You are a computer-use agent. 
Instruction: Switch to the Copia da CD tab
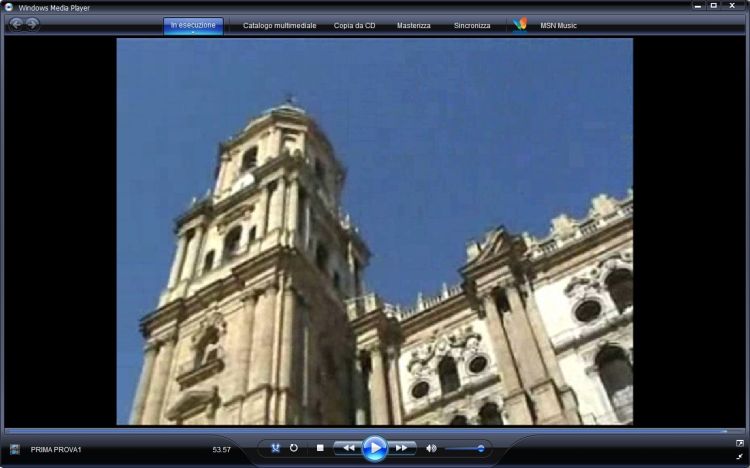point(354,26)
